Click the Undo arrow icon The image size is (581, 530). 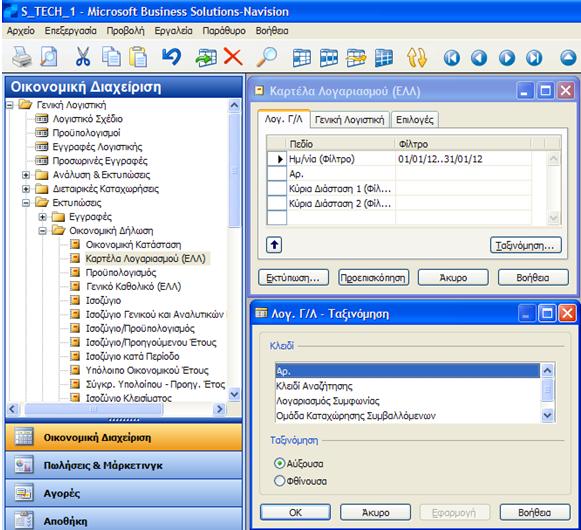coord(171,57)
